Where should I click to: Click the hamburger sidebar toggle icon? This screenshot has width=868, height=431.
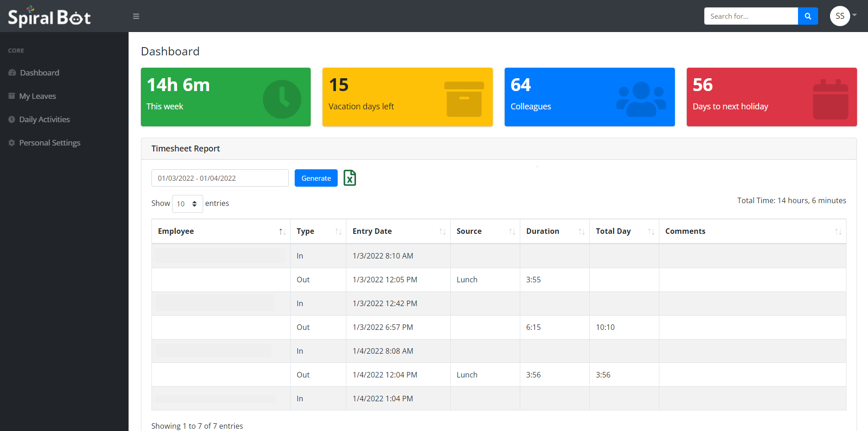pyautogui.click(x=136, y=16)
